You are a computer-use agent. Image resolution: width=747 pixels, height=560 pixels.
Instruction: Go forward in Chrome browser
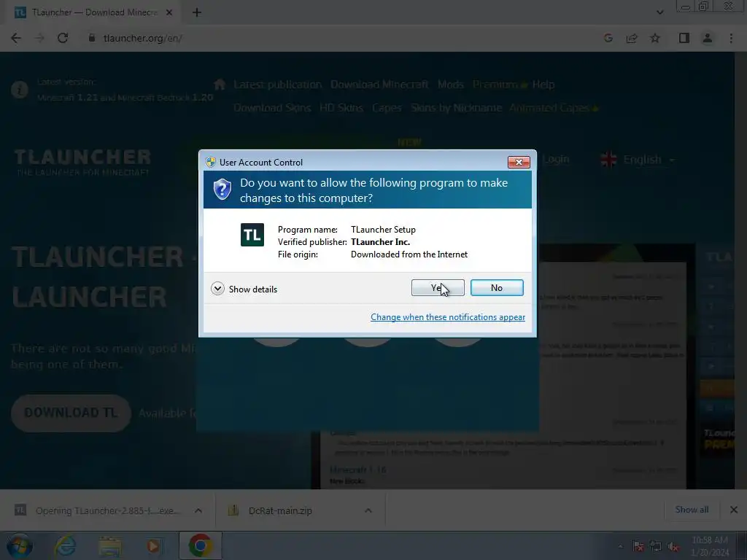[39, 38]
